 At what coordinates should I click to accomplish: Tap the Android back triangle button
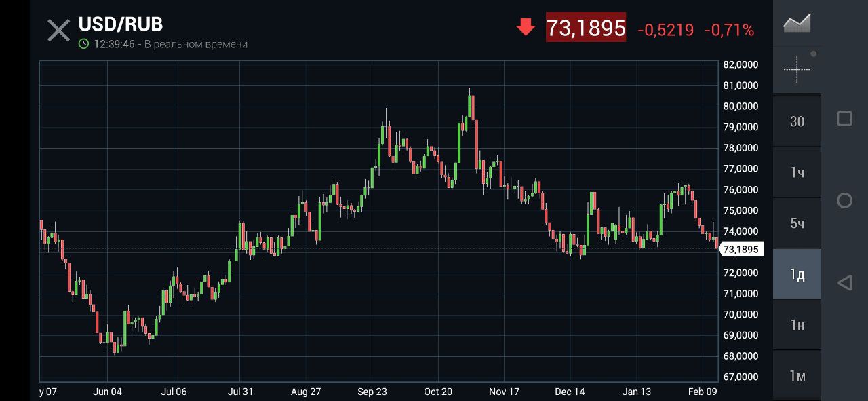point(844,282)
